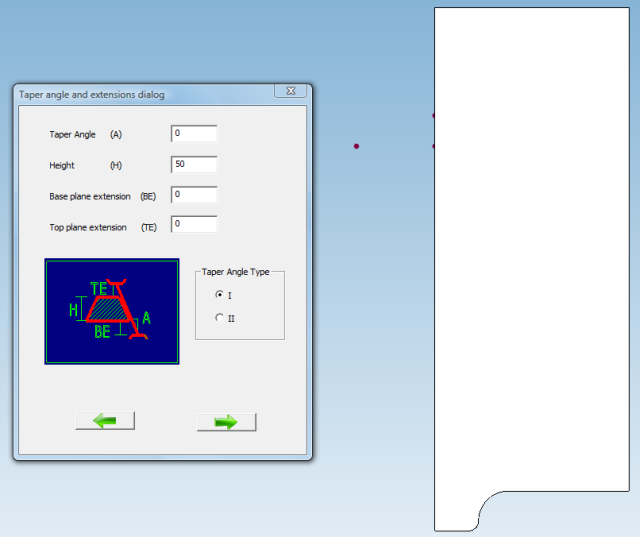Close the Taper angle and extensions dialog
640x537 pixels.
tap(290, 92)
